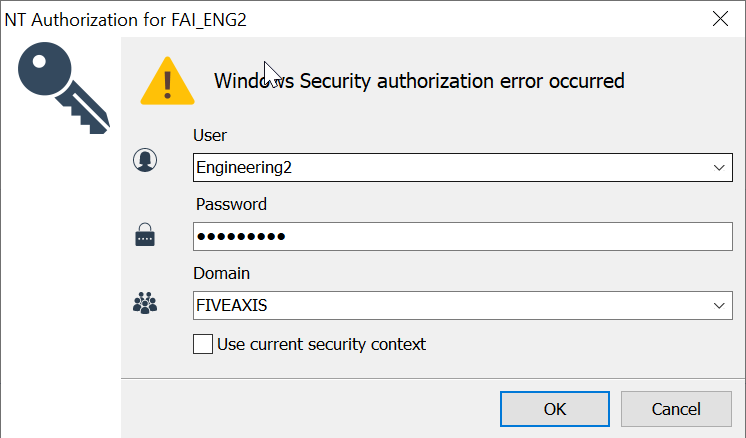Click the domain group people icon
This screenshot has height=438, width=746.
click(x=145, y=305)
